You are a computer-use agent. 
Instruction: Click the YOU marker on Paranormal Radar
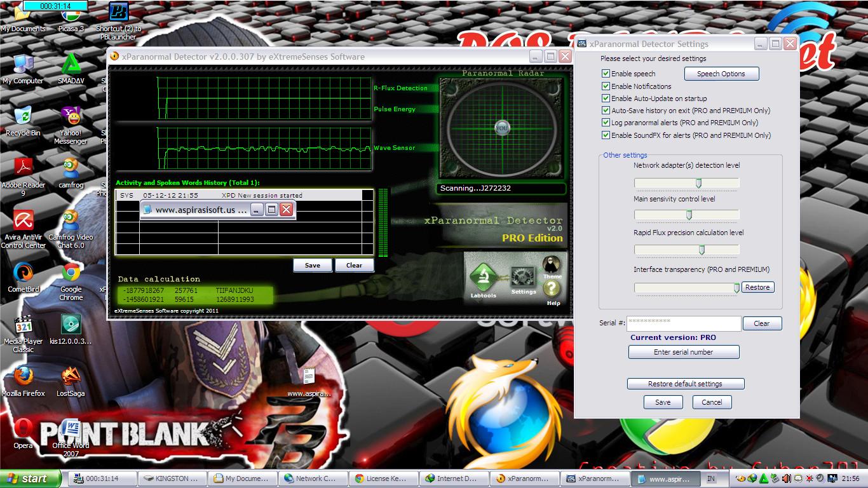coord(502,127)
